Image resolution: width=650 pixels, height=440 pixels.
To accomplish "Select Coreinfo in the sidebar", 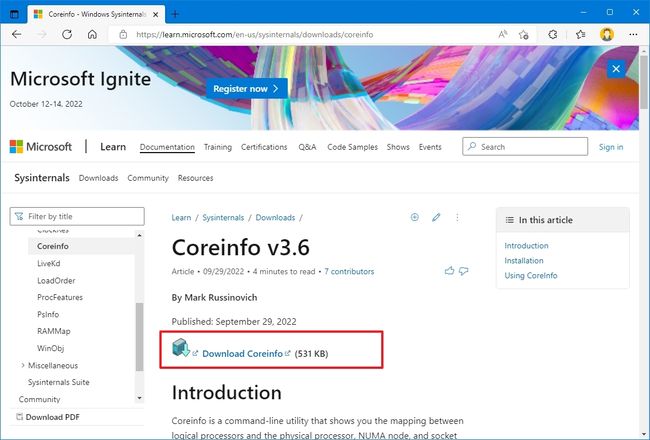I will (x=53, y=246).
